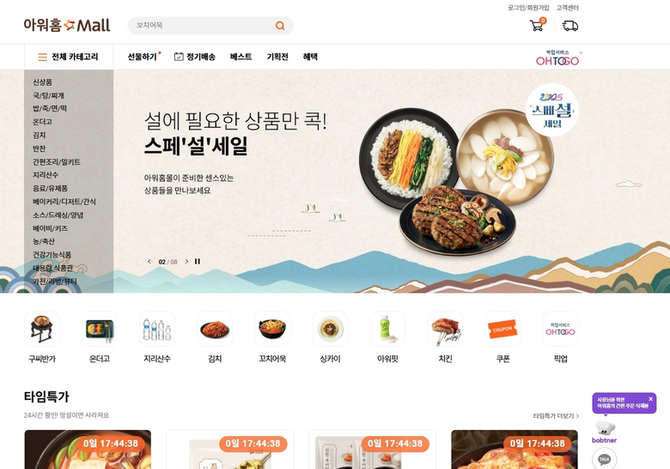Image resolution: width=670 pixels, height=469 pixels.
Task: Open the shopping cart icon
Action: (537, 26)
